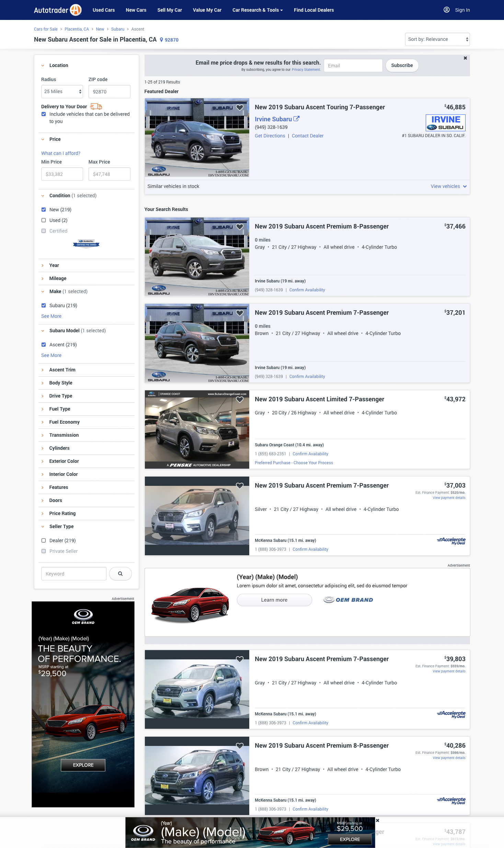Check the Private Seller checkbox

44,551
